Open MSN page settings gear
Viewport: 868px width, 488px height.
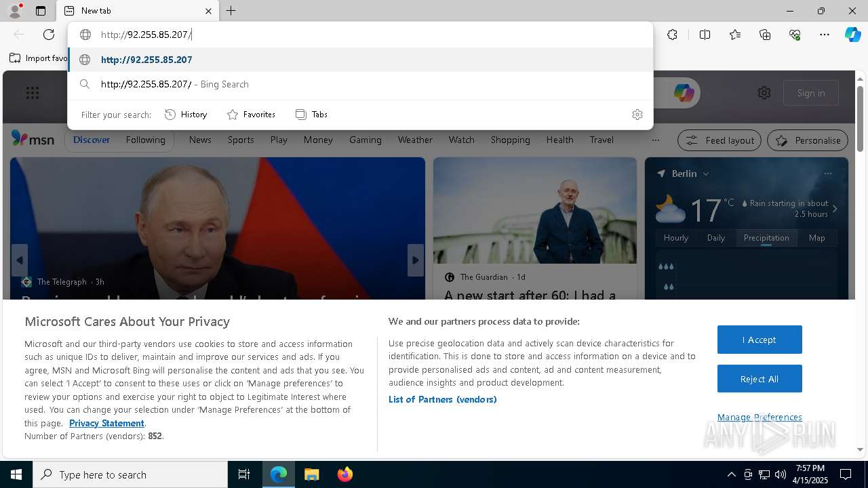pos(764,93)
